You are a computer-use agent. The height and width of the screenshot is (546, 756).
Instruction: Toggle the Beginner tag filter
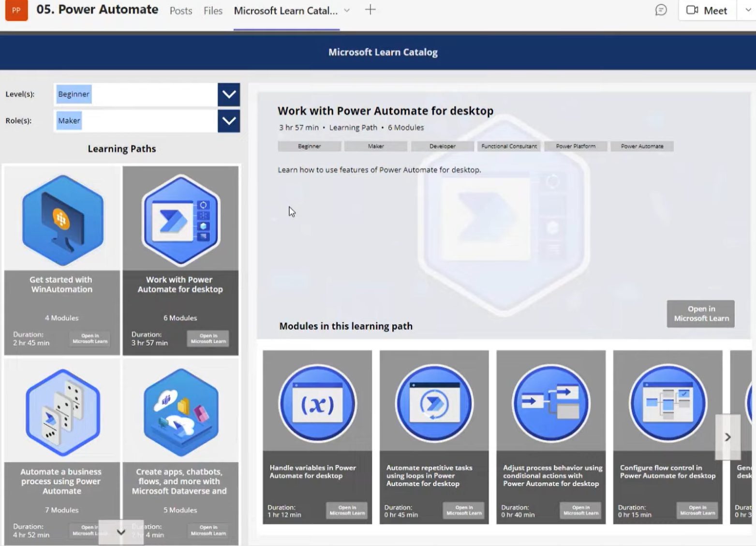(x=309, y=146)
